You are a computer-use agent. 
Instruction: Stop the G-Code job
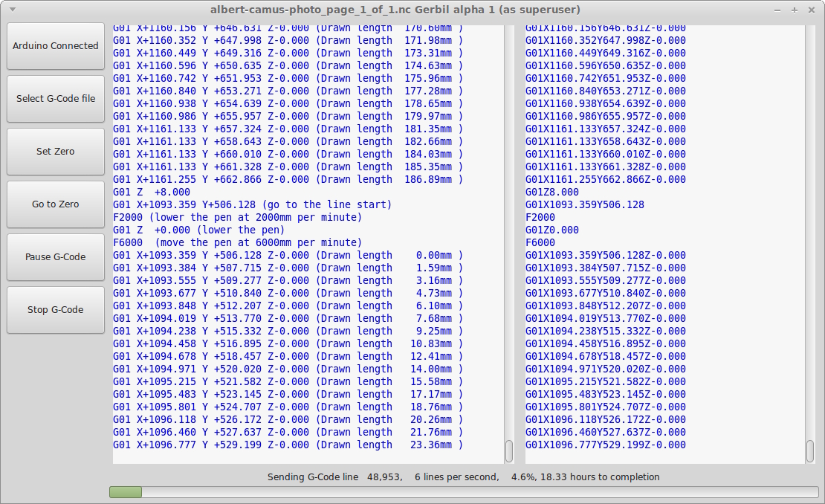click(56, 310)
